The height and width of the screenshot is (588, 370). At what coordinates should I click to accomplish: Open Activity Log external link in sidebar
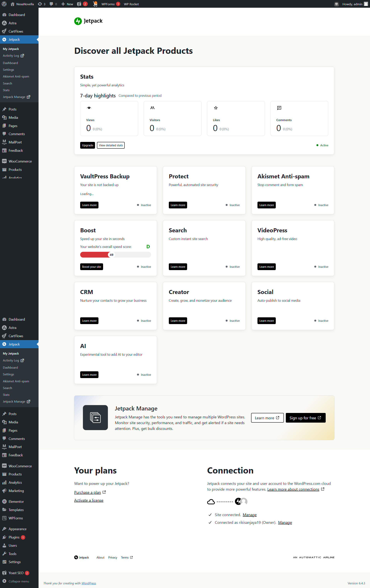tap(11, 56)
